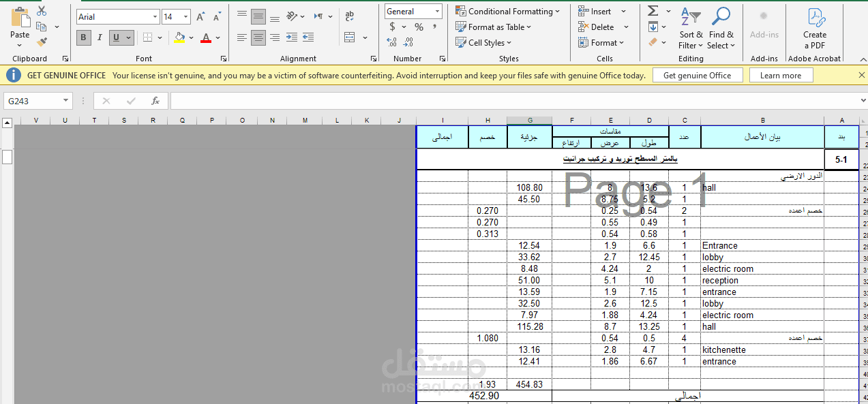This screenshot has width=868, height=404.
Task: Open Sort & Filter menu
Action: point(691,29)
